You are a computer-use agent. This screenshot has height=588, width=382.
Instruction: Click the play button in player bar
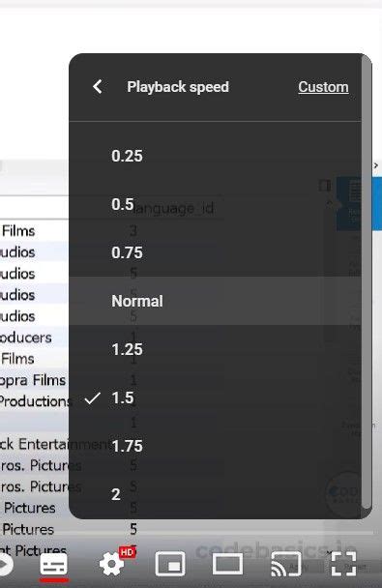point(5,565)
